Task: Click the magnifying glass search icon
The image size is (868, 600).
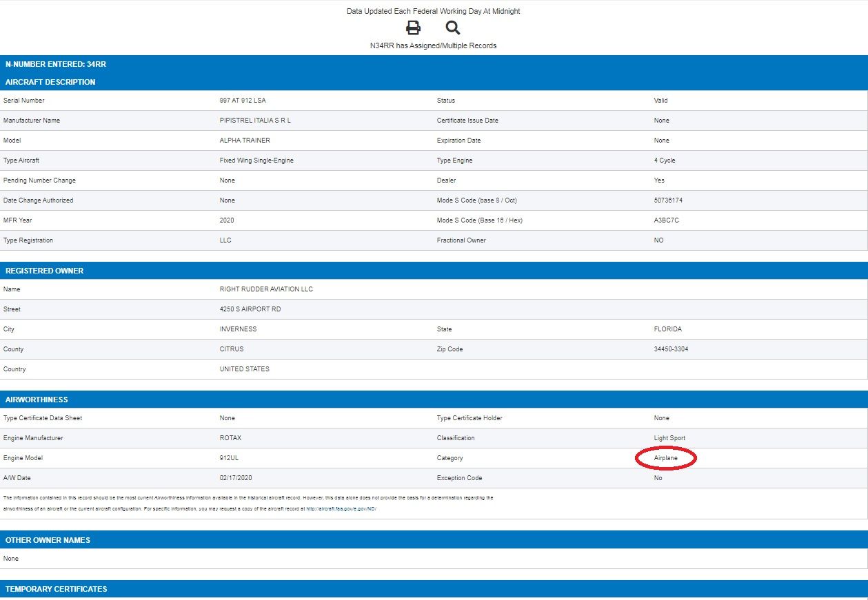Action: point(452,28)
